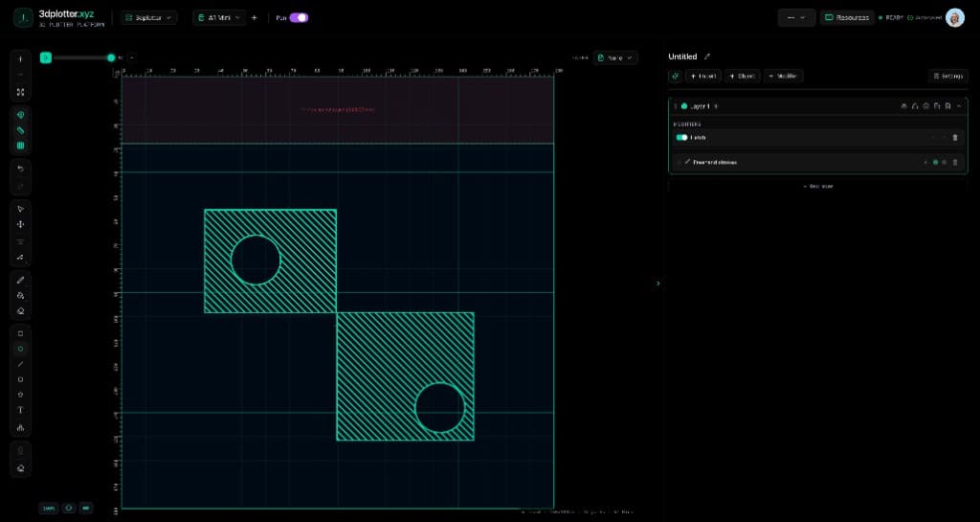Image resolution: width=980 pixels, height=522 pixels.
Task: Click the grey dot on Freehand strokes row
Action: (945, 162)
